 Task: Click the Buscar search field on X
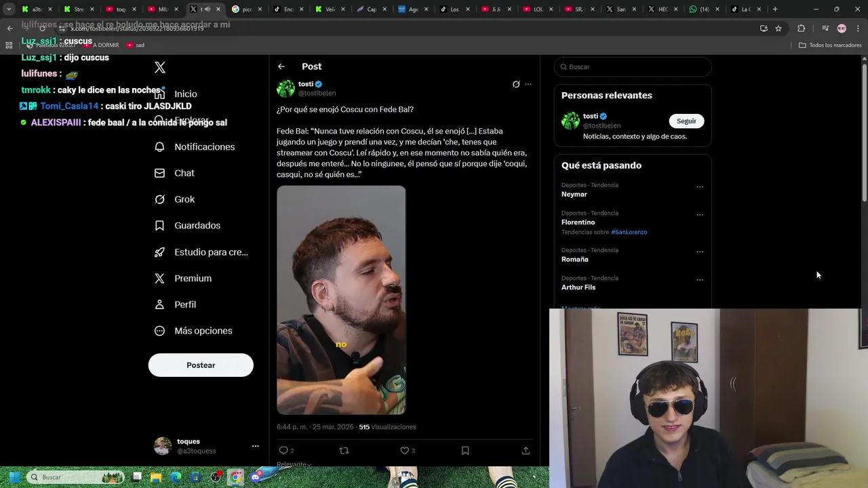[x=633, y=66]
